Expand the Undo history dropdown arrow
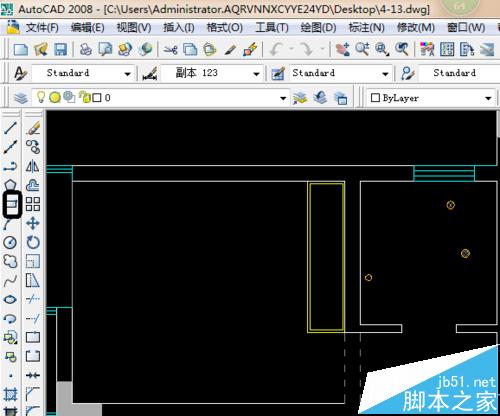 (292, 50)
